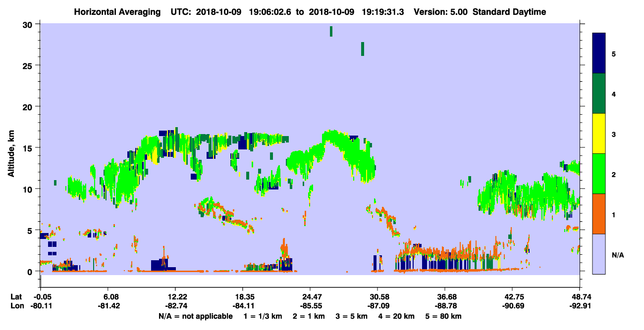Click the bright green 2 color swatch
The width and height of the screenshot is (644, 330).
599,174
